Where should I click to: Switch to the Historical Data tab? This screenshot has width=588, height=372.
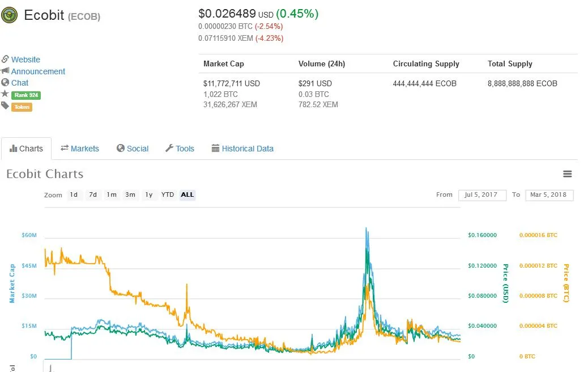[242, 149]
